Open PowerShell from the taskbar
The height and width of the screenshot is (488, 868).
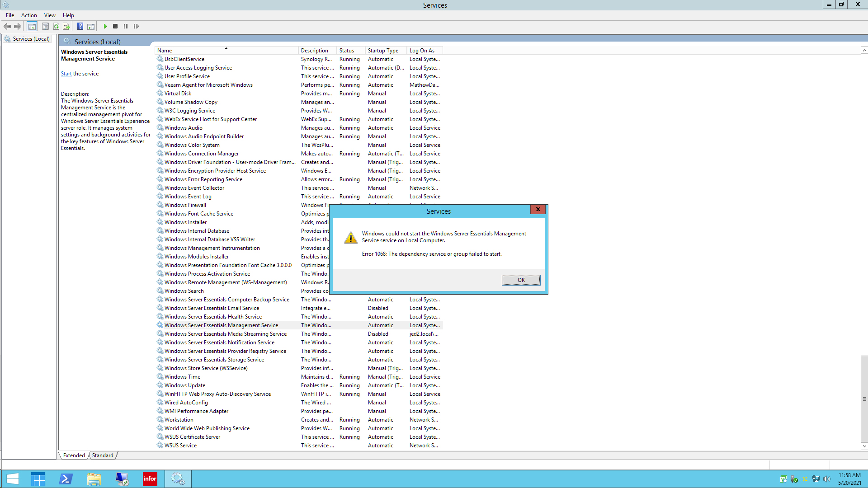pos(66,479)
